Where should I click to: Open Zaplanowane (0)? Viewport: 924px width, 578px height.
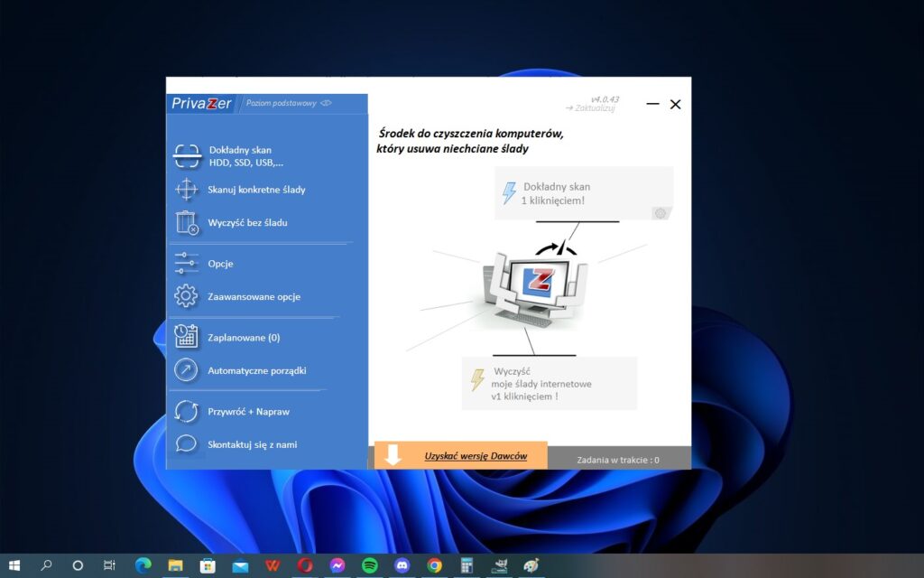coord(244,338)
